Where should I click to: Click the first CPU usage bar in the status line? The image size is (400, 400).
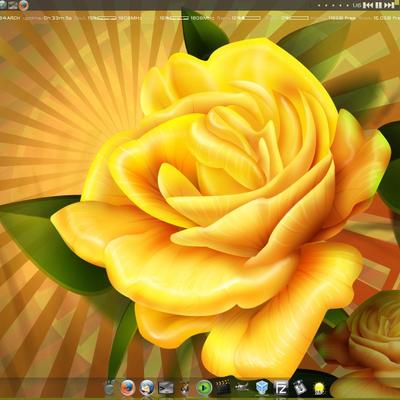click(106, 18)
